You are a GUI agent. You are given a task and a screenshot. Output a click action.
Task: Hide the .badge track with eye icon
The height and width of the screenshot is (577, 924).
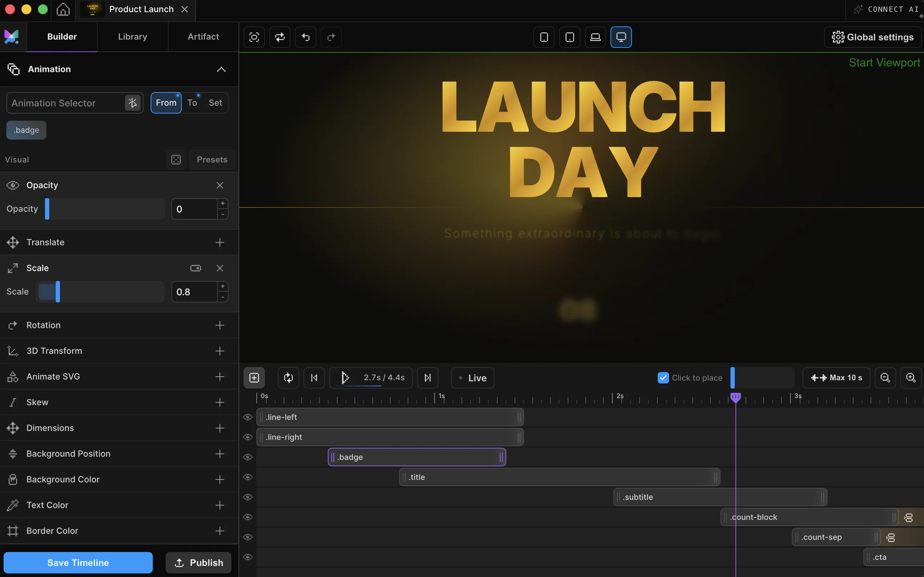point(248,457)
